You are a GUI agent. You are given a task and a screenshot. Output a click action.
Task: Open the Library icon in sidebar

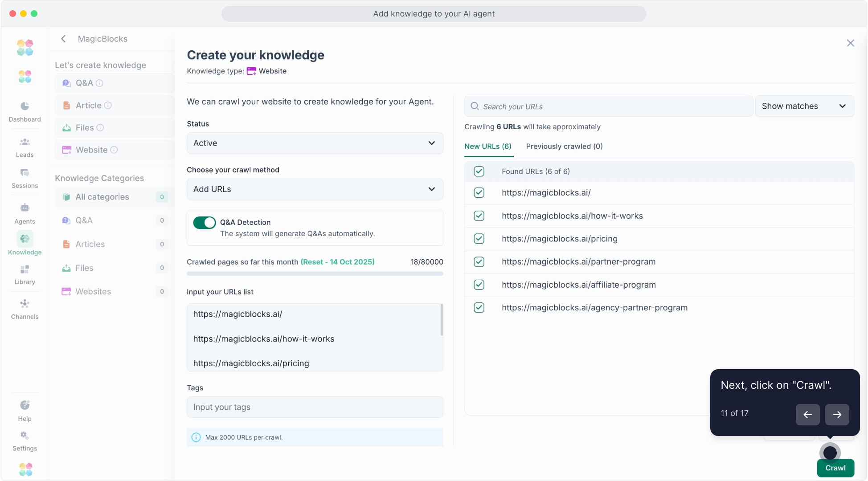point(25,269)
